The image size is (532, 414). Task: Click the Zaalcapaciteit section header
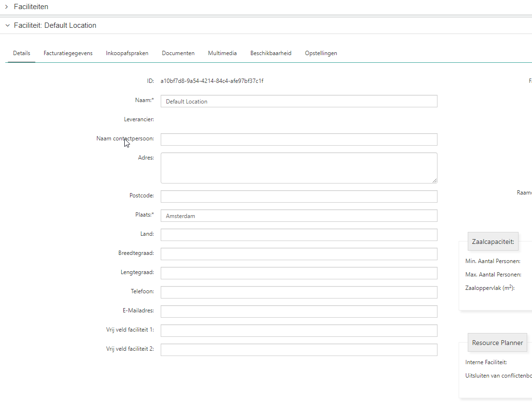point(493,241)
